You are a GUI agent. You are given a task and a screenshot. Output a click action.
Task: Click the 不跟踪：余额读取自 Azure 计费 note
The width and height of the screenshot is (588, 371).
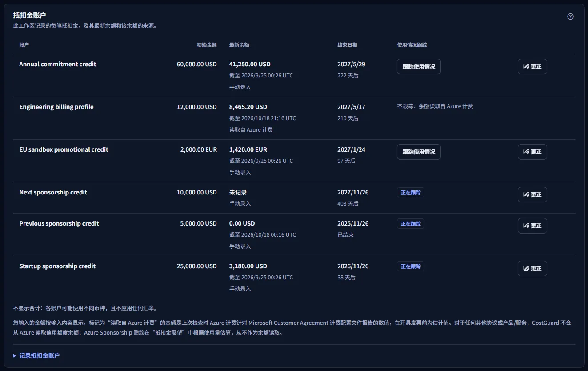435,106
